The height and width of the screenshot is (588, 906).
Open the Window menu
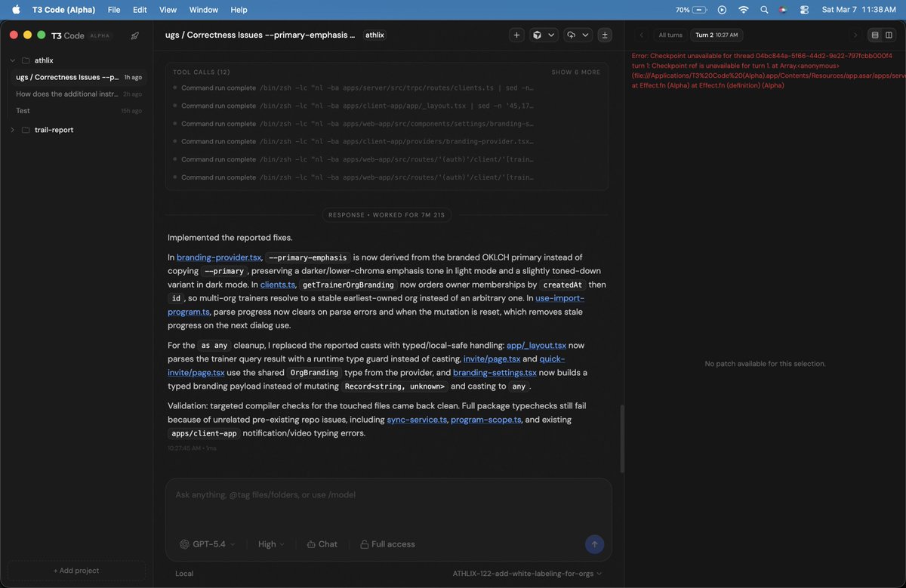[x=203, y=10]
